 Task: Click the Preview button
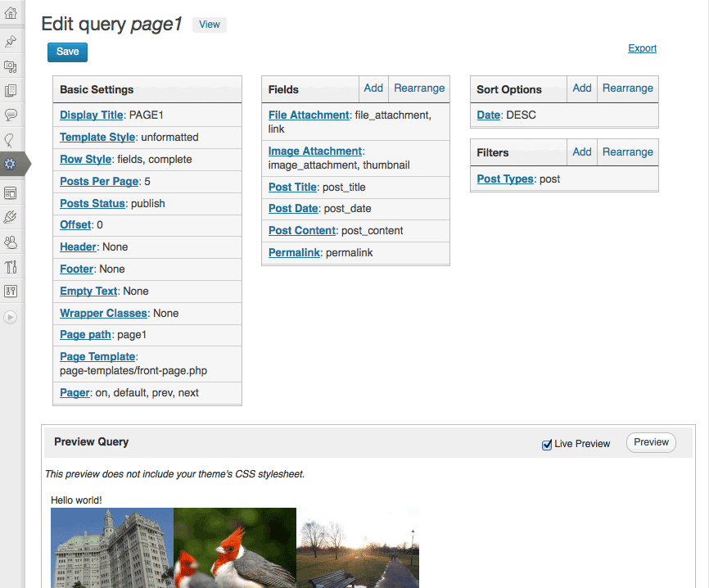click(x=651, y=442)
